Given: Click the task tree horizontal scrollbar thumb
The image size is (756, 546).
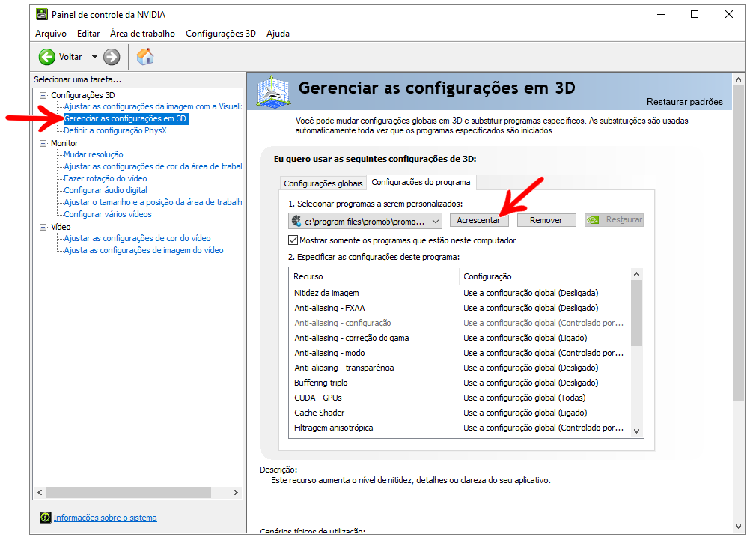Looking at the screenshot, I should (129, 493).
